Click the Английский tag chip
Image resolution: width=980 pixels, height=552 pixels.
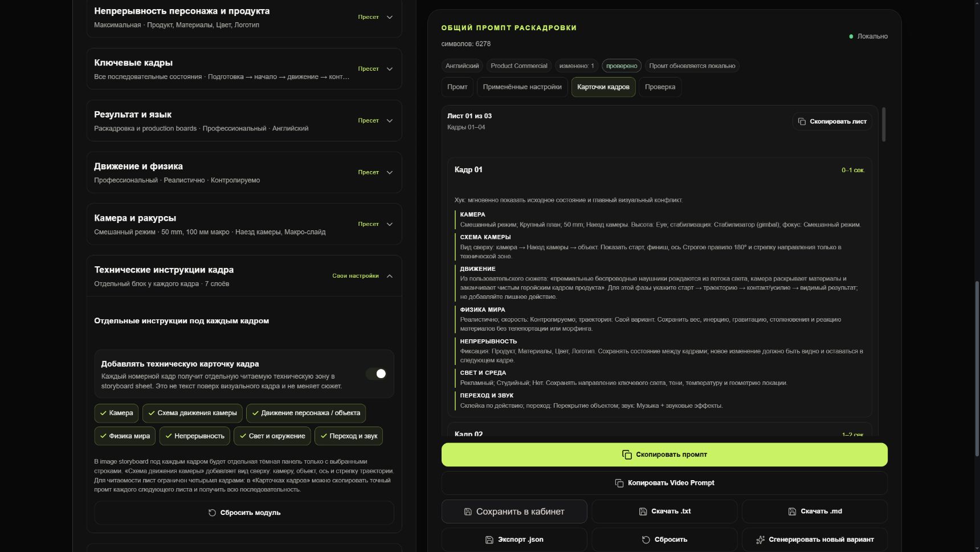click(x=462, y=66)
